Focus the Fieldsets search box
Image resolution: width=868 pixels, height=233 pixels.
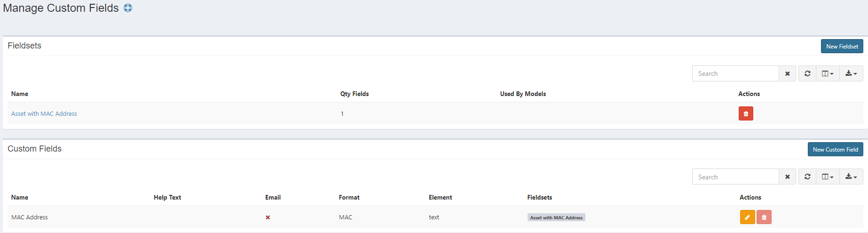pyautogui.click(x=735, y=73)
